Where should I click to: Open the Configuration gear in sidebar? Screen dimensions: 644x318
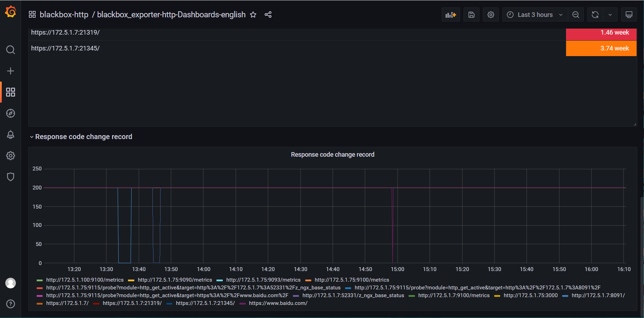click(11, 156)
